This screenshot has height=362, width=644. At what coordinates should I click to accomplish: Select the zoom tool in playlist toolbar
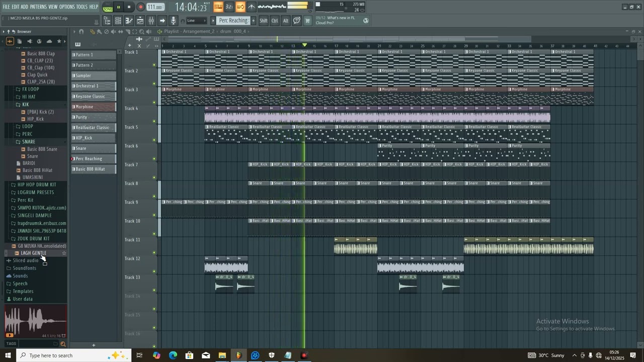(142, 31)
